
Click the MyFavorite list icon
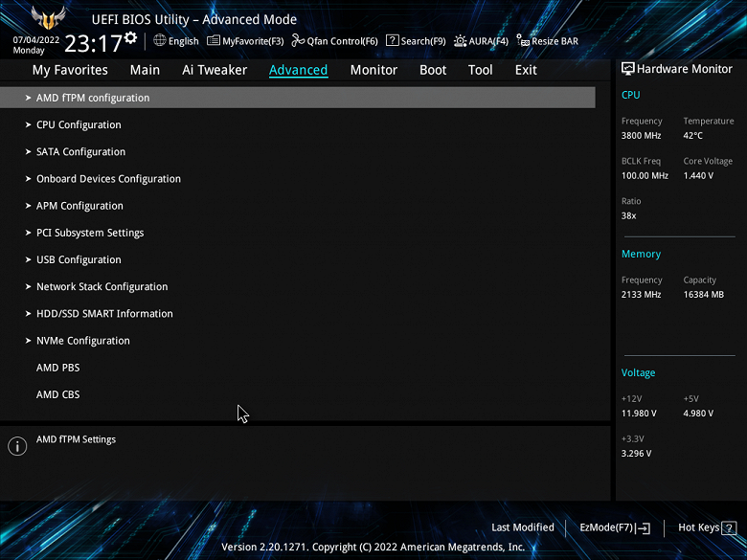click(x=214, y=40)
